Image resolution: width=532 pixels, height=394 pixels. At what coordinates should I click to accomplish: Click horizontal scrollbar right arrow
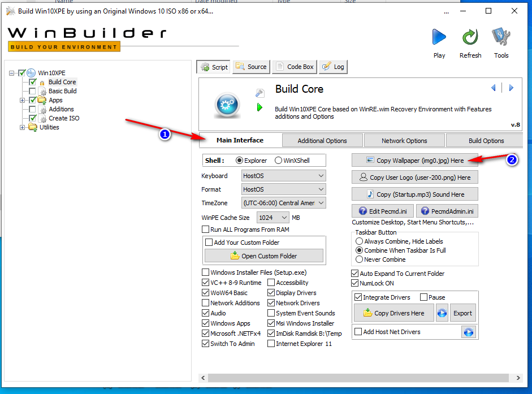click(x=518, y=378)
